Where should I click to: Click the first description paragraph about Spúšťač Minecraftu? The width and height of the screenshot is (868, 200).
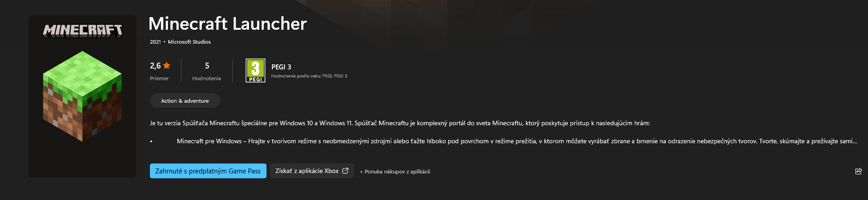[400, 123]
